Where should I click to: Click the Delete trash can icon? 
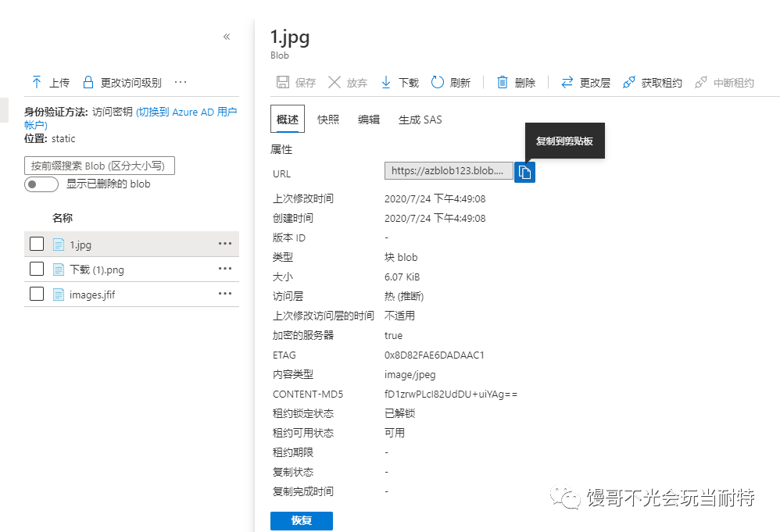point(503,82)
